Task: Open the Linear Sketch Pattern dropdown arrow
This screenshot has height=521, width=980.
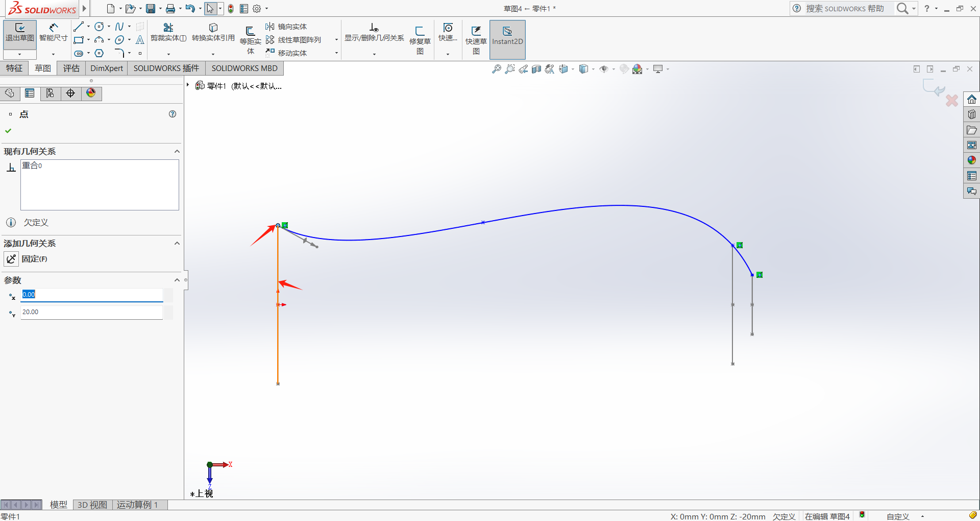Action: click(336, 40)
